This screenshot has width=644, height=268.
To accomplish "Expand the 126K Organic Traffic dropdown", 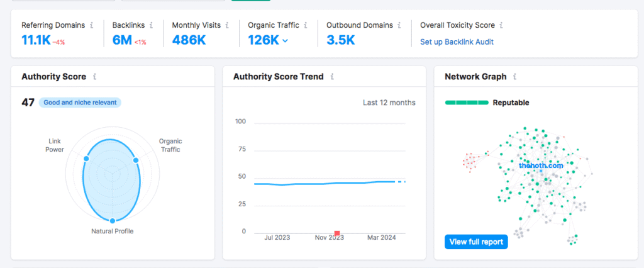I will pyautogui.click(x=286, y=41).
